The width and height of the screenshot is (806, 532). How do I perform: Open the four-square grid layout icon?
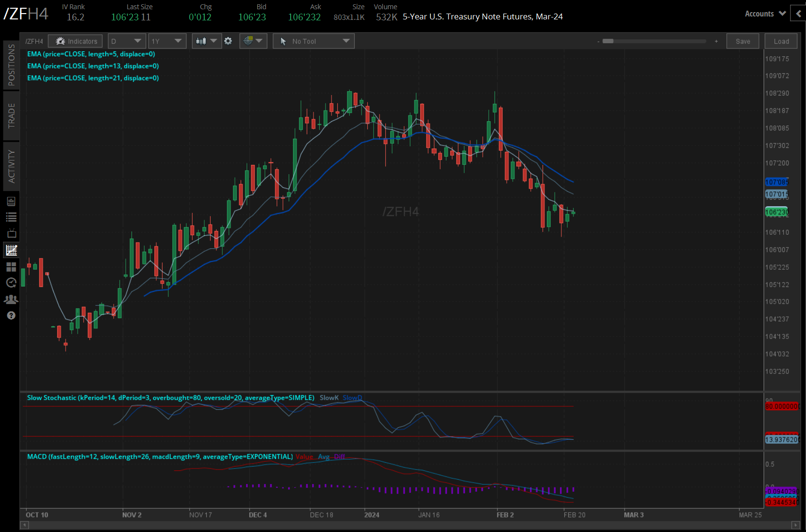pyautogui.click(x=11, y=267)
